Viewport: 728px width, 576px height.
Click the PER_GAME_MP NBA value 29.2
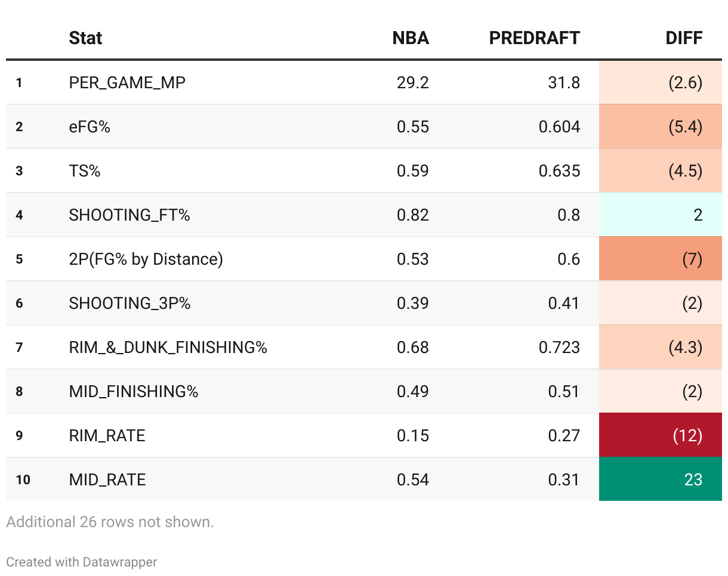[x=413, y=82]
